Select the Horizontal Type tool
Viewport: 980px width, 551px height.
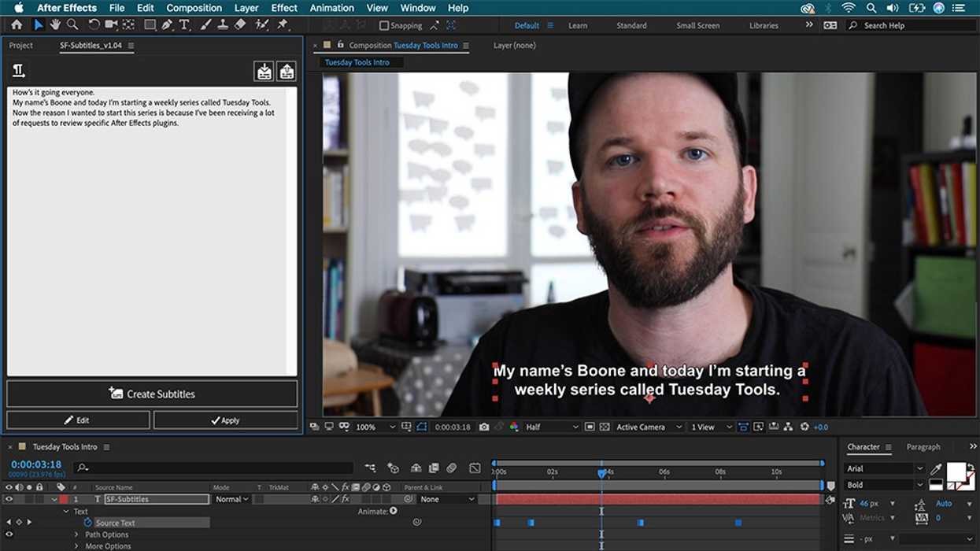pyautogui.click(x=184, y=25)
